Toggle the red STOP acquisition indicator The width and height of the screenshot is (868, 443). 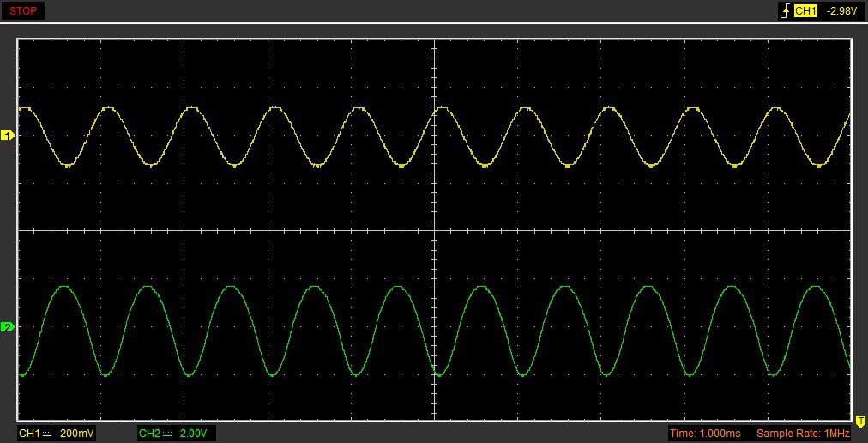pyautogui.click(x=23, y=11)
